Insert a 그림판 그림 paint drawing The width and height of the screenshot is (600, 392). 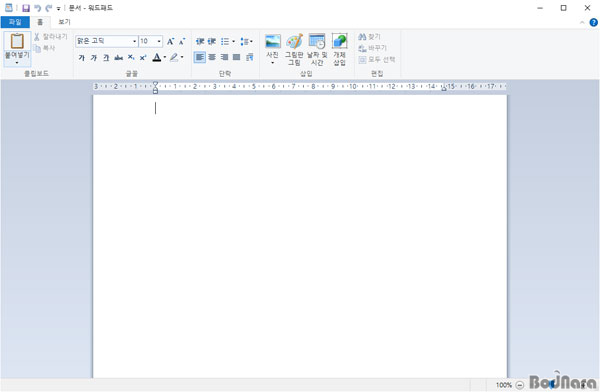[x=294, y=49]
